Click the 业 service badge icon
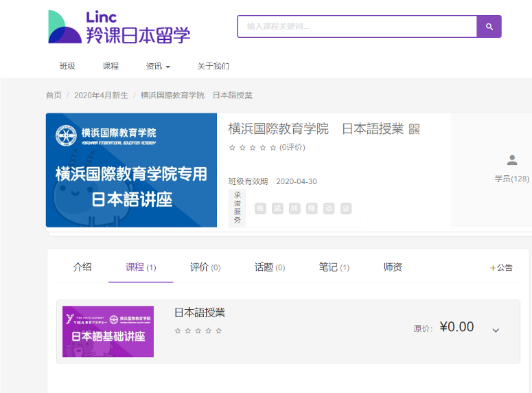532x393 pixels. click(346, 208)
